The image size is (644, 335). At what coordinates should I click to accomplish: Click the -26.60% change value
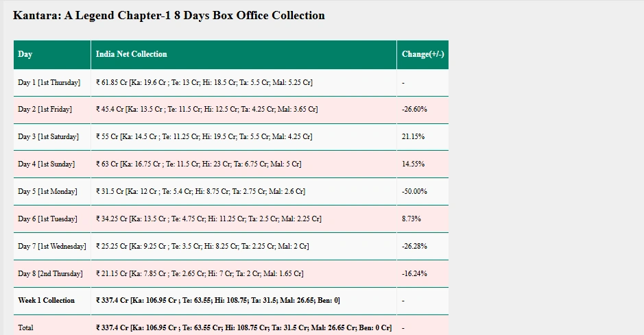pos(414,110)
